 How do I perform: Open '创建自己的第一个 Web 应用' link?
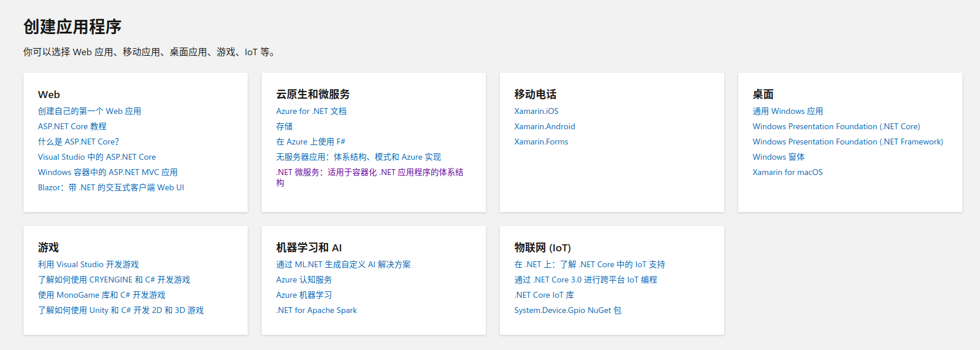pyautogui.click(x=89, y=111)
